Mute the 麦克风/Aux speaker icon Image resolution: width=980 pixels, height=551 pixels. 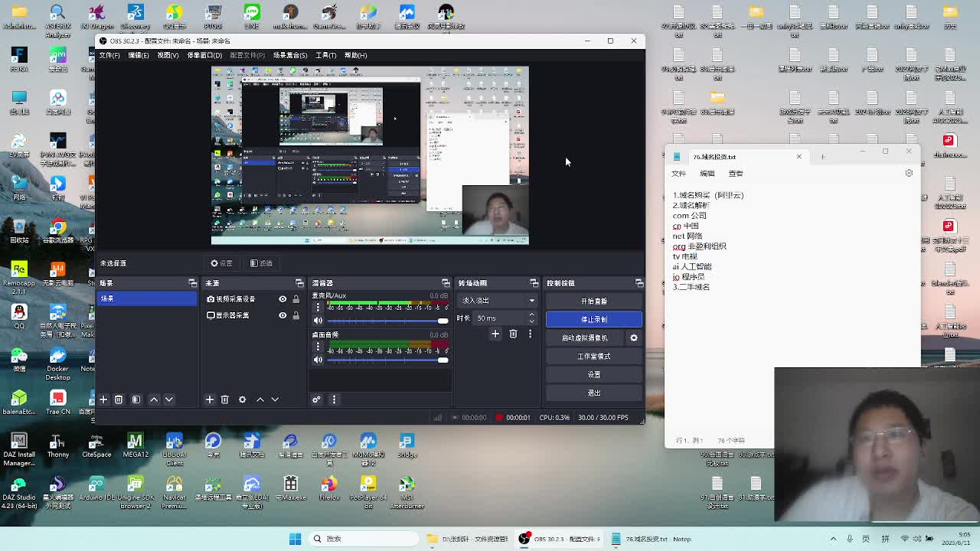(318, 321)
